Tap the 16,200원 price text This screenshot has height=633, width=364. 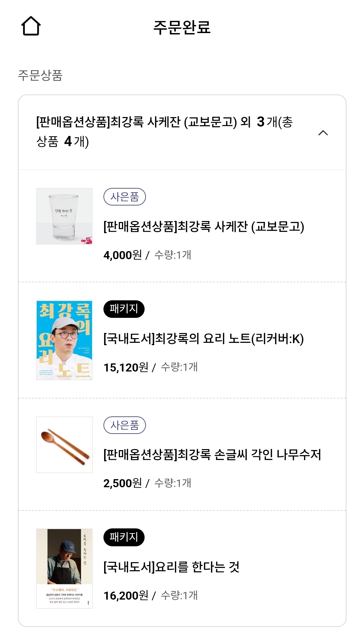point(126,596)
